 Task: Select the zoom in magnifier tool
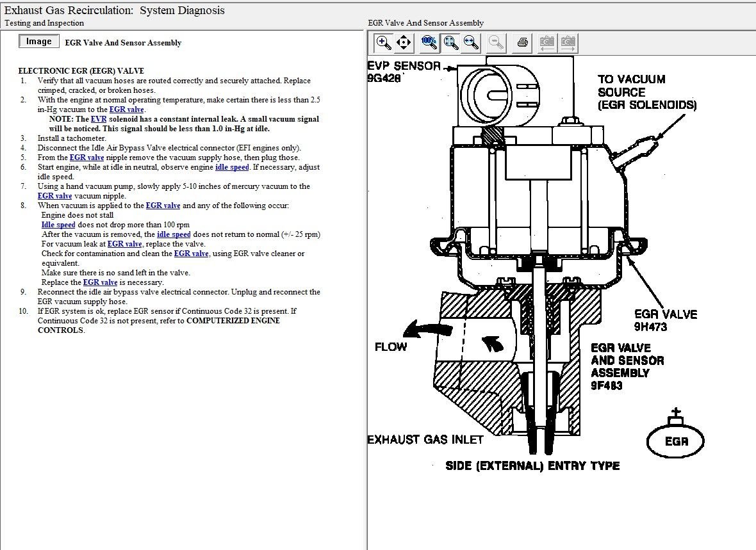pyautogui.click(x=384, y=43)
